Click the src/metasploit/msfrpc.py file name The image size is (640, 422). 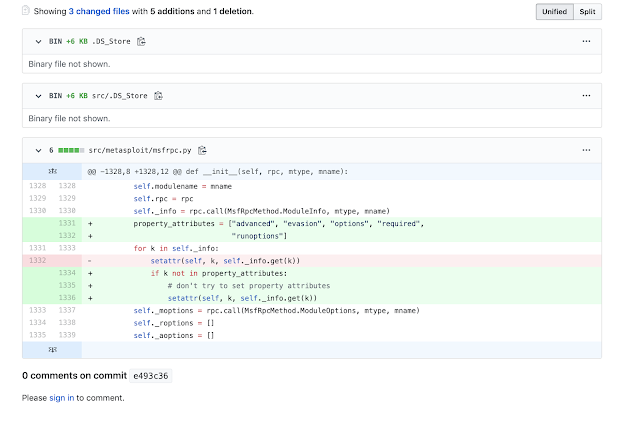pyautogui.click(x=141, y=150)
